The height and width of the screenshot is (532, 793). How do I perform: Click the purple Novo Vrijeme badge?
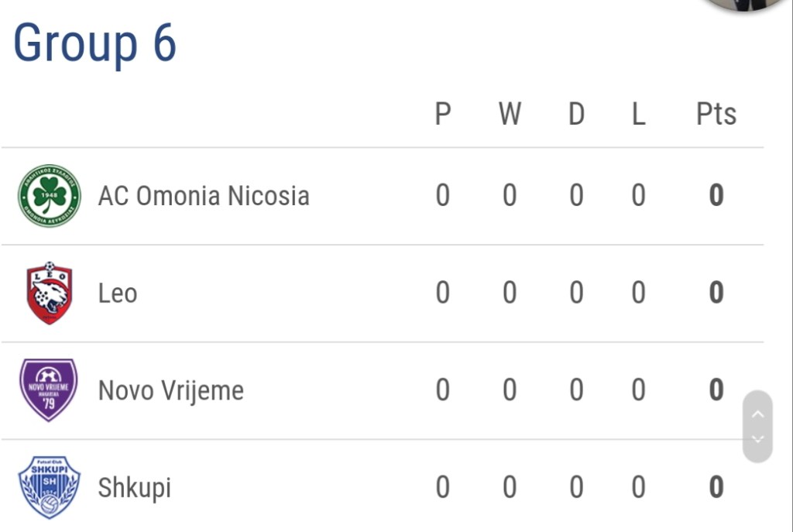click(x=49, y=390)
